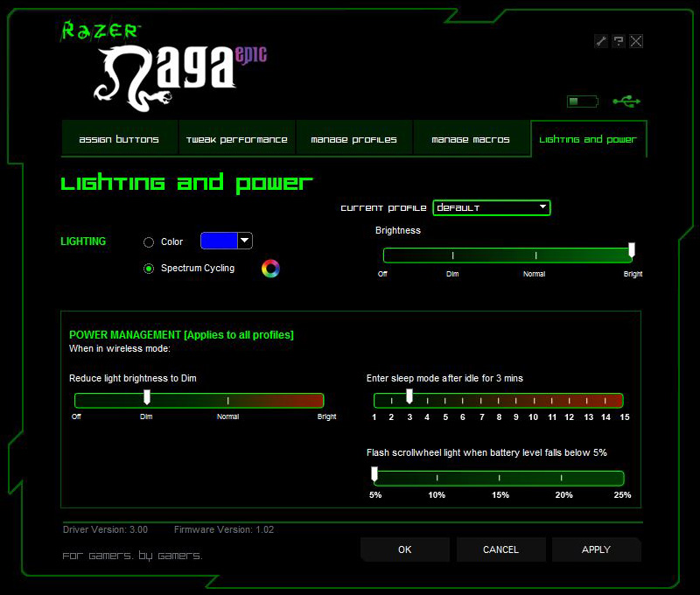Click the 'When in wireless mode:' label
700x595 pixels.
[x=120, y=348]
